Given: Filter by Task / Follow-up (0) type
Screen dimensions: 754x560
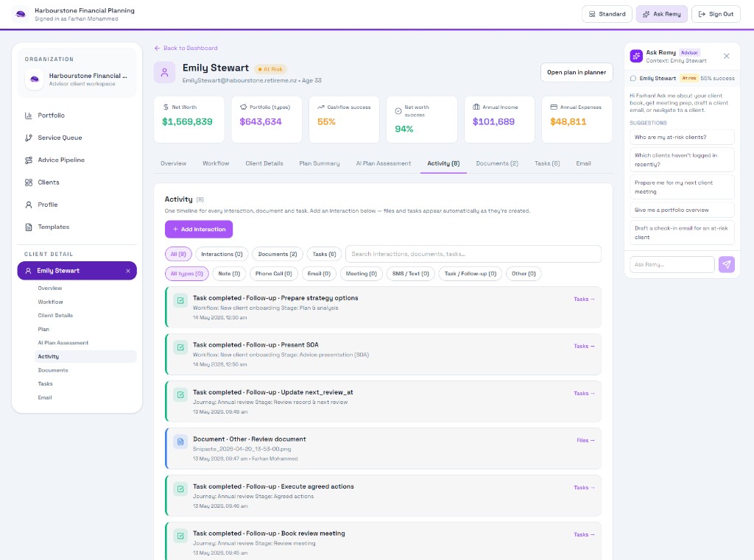Looking at the screenshot, I should [x=471, y=274].
